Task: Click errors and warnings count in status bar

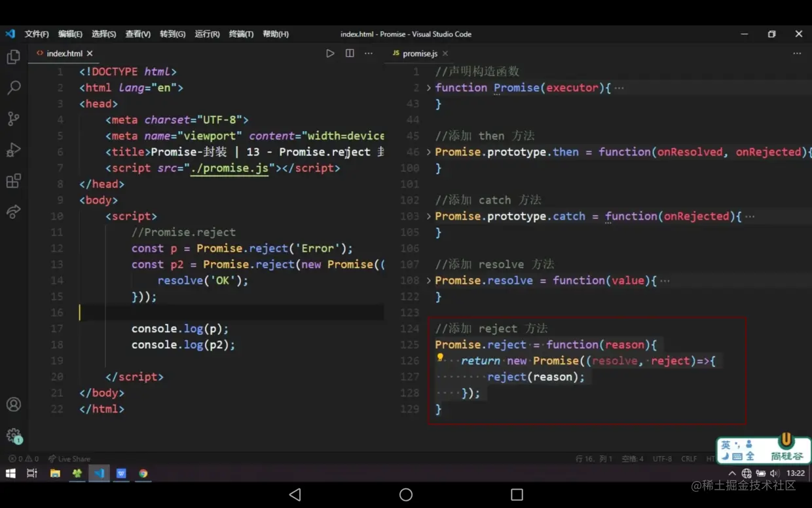Action: [x=24, y=459]
